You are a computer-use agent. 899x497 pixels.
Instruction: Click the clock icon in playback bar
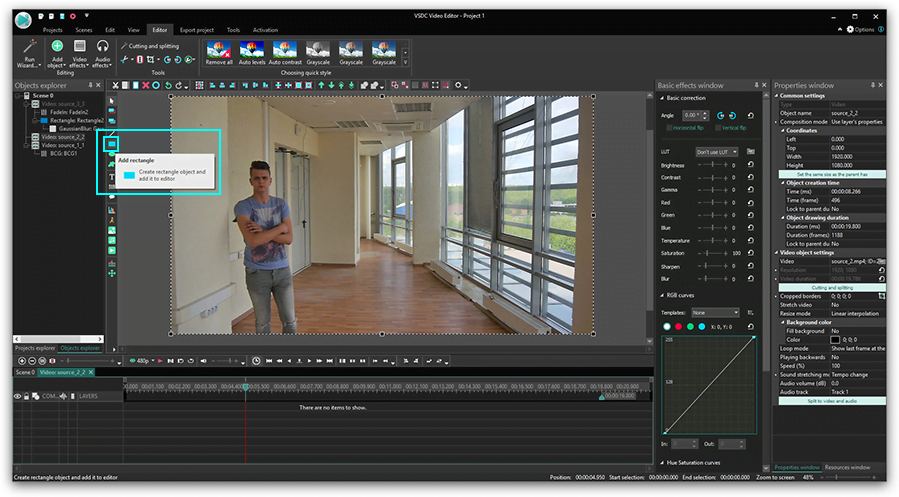tap(256, 361)
